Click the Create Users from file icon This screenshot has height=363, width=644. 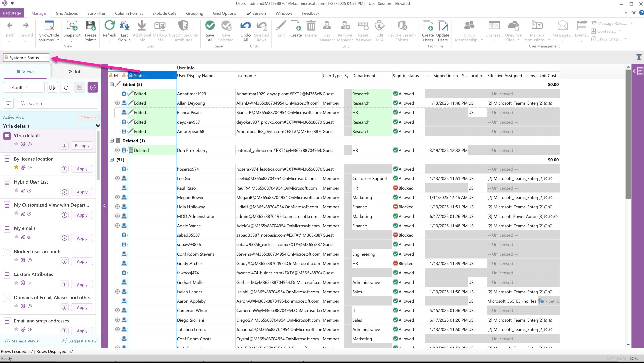click(428, 26)
